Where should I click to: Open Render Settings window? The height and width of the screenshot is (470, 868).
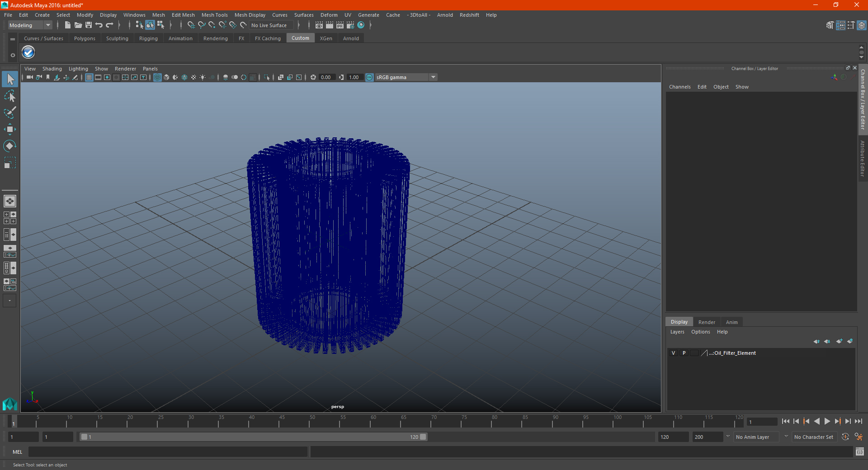[350, 25]
